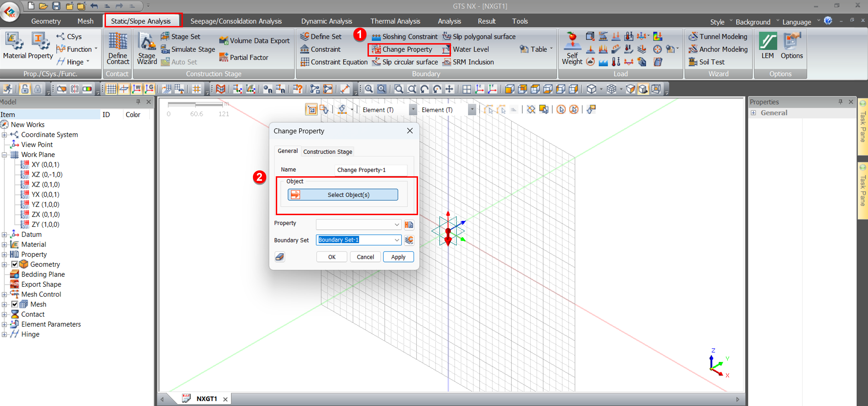
Task: Open Define Contact tool
Action: coord(118,49)
